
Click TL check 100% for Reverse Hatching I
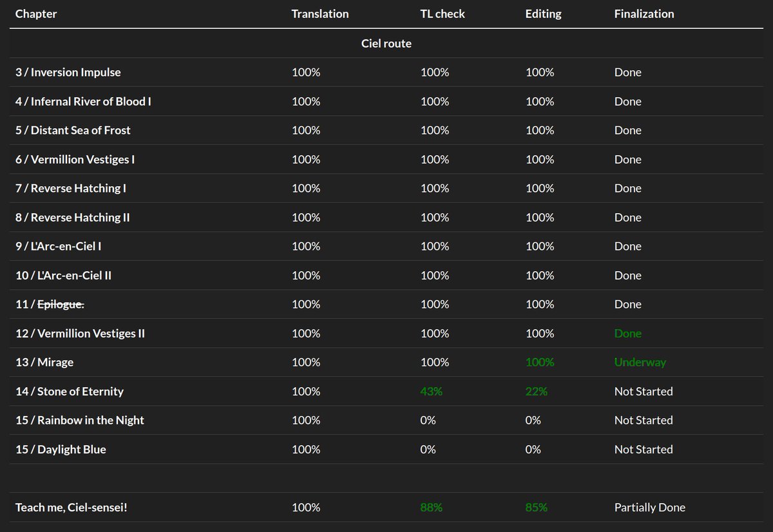(x=435, y=188)
